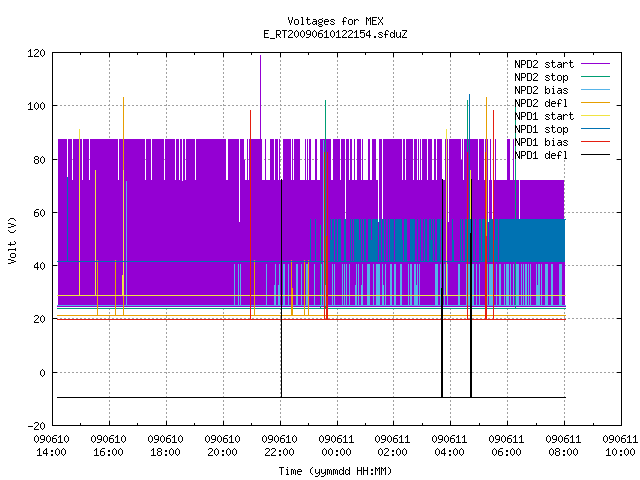The image size is (640, 480).
Task: Click the 100 tick on voltage axis
Action: pyautogui.click(x=36, y=106)
